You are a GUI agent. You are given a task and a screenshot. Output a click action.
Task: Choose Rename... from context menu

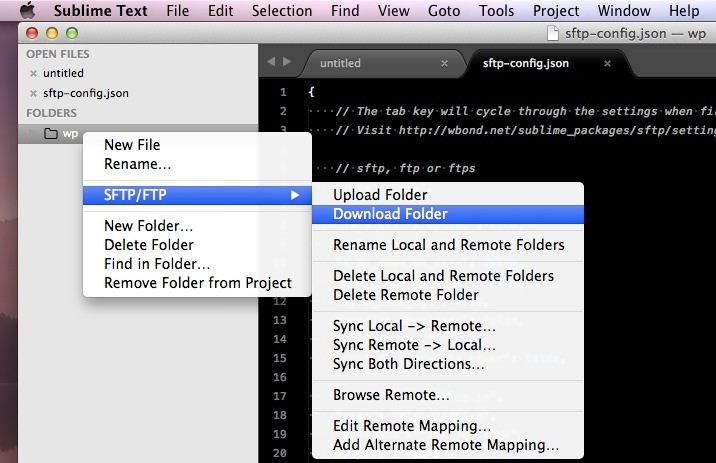pyautogui.click(x=197, y=164)
